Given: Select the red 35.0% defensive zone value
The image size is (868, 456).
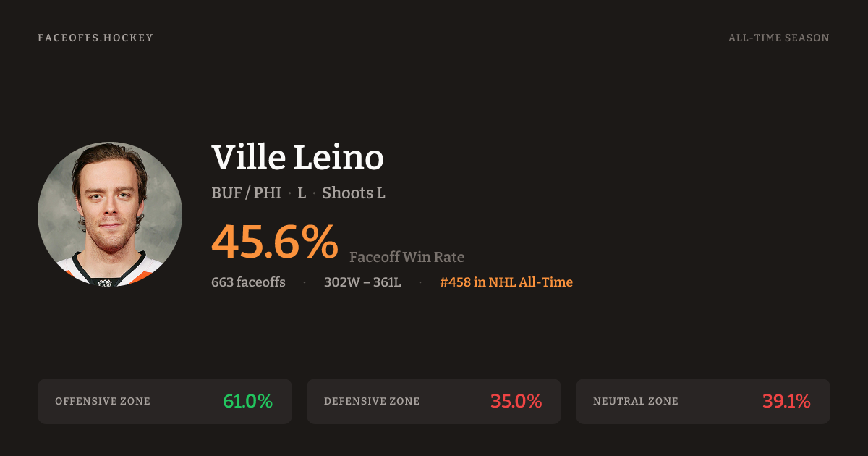Looking at the screenshot, I should pyautogui.click(x=516, y=401).
